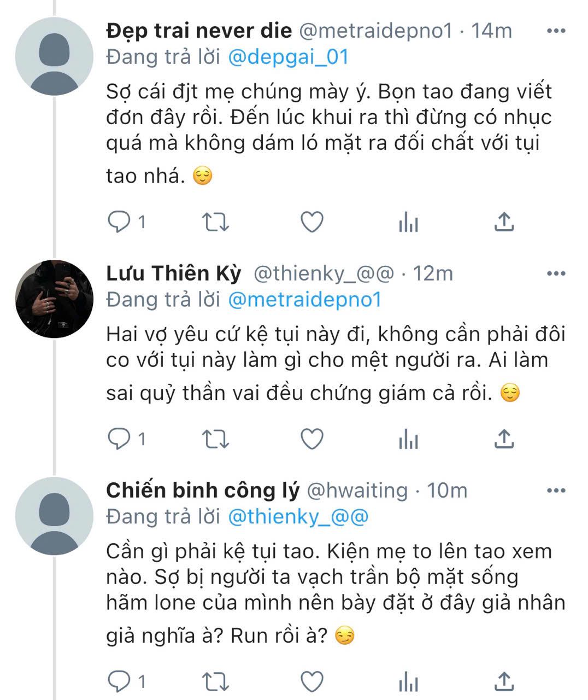The image size is (588, 700).
Task: Open more options on Chiến binh công lý's tweet
Action: coord(556,491)
